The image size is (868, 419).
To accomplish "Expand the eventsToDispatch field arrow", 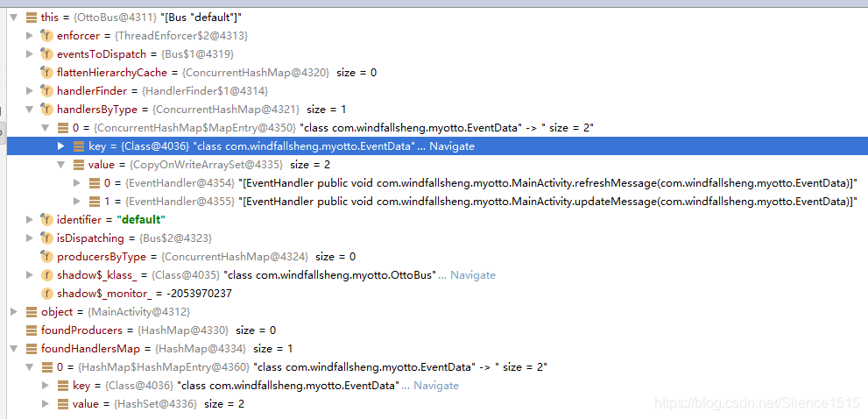I will [30, 54].
